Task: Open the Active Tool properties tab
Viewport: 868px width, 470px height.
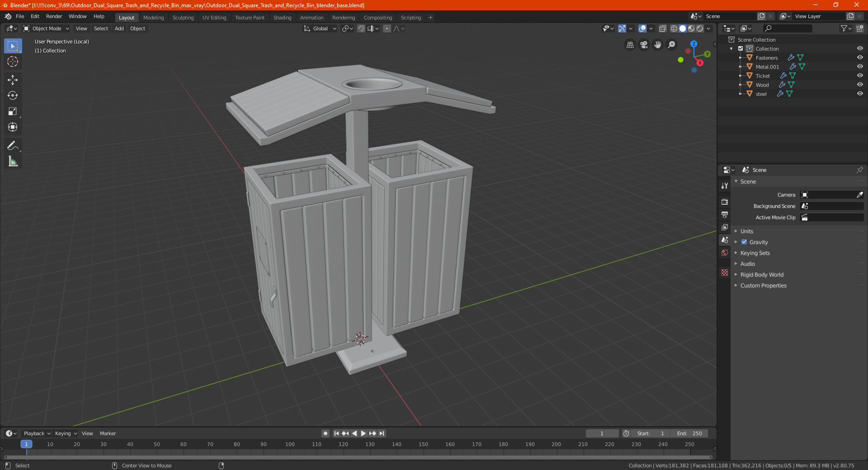Action: pyautogui.click(x=725, y=185)
